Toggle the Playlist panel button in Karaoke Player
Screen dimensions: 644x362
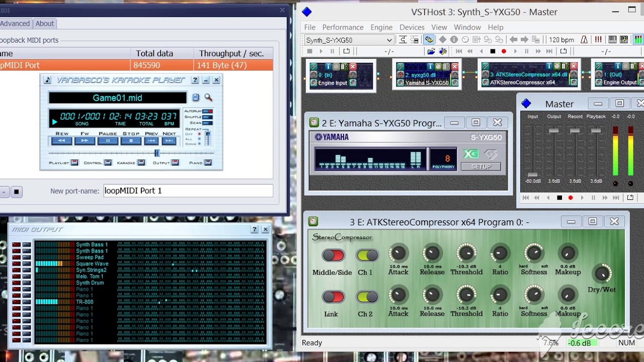(x=74, y=162)
